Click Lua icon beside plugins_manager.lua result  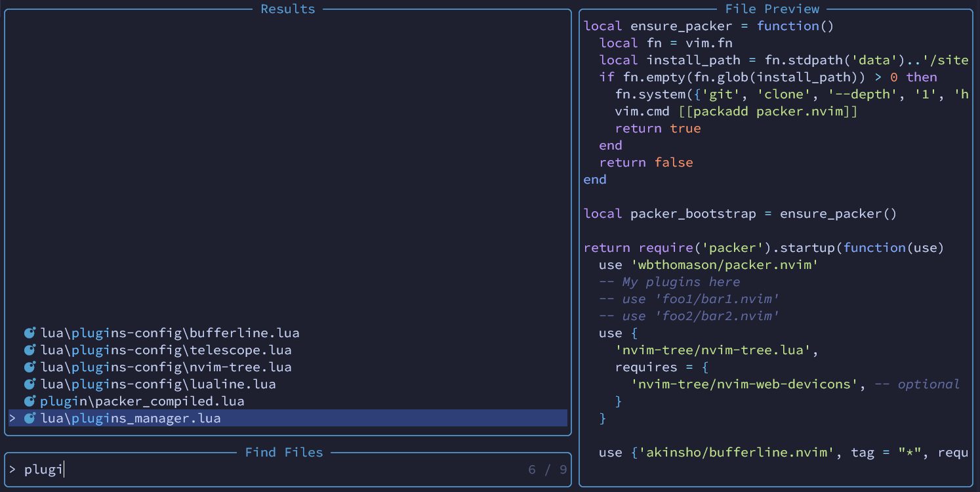[x=30, y=419]
